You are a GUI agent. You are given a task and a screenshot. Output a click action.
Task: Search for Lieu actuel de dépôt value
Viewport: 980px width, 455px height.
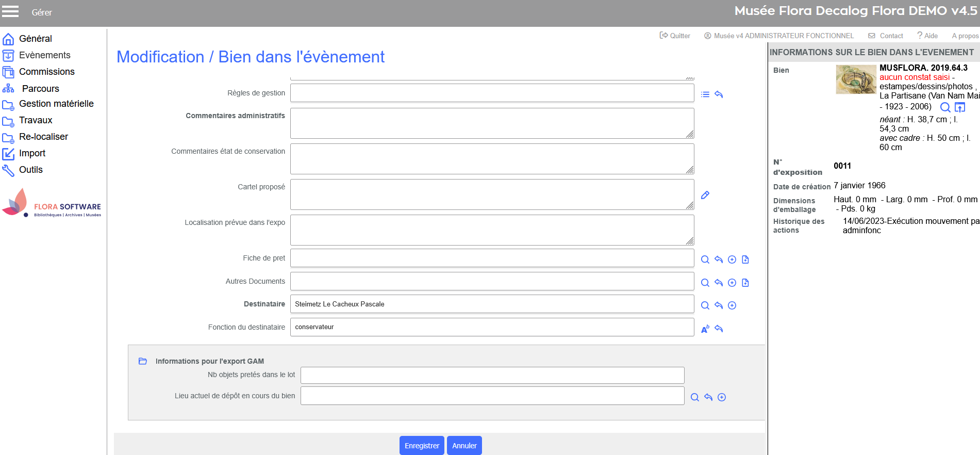click(x=695, y=397)
